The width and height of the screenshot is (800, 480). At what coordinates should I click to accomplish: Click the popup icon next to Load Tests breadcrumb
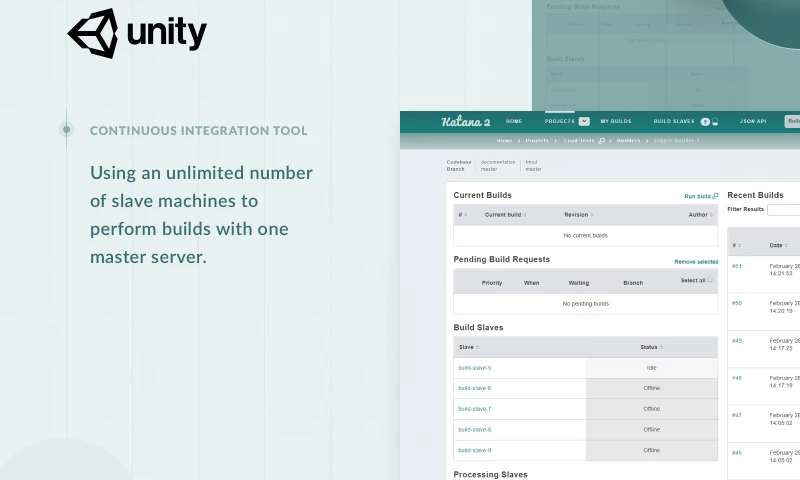click(x=602, y=140)
